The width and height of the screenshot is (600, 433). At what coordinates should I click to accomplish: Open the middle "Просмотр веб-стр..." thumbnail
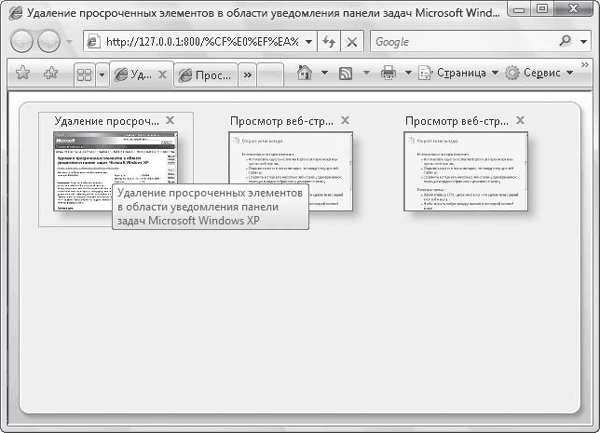click(290, 171)
